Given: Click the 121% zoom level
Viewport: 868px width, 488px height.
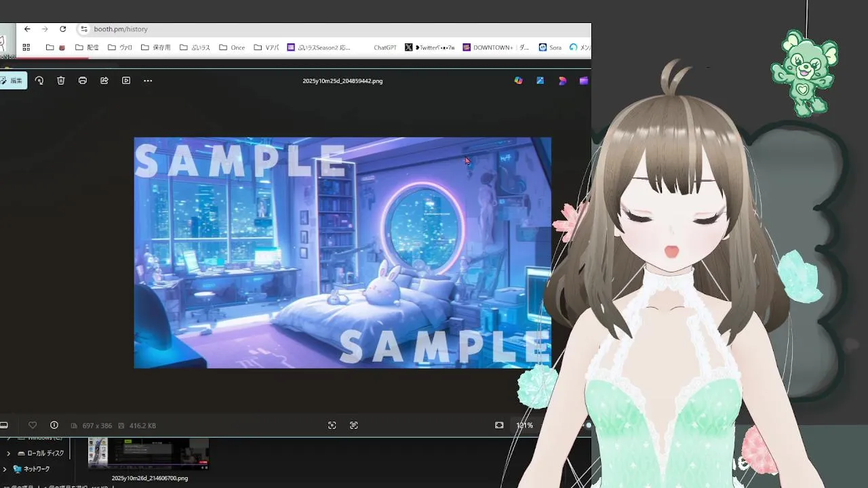Looking at the screenshot, I should coord(524,426).
